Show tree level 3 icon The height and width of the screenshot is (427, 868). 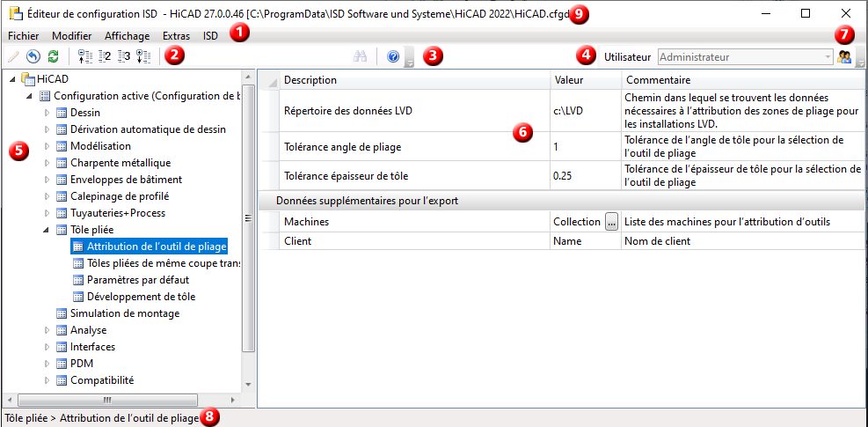(x=123, y=56)
